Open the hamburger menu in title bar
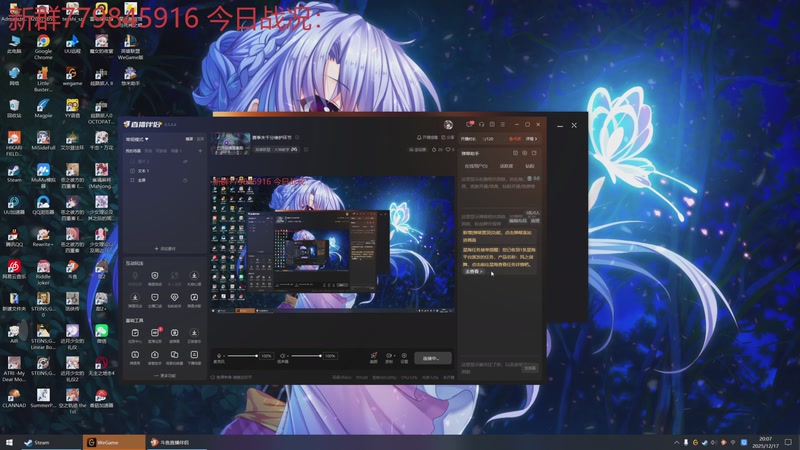800x450 pixels. click(503, 124)
